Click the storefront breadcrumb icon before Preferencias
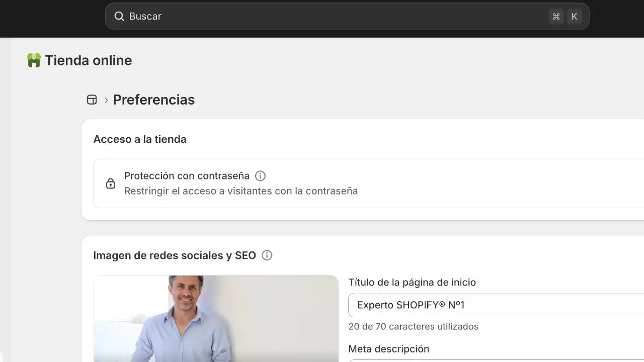This screenshot has width=644, height=362. pos(92,100)
